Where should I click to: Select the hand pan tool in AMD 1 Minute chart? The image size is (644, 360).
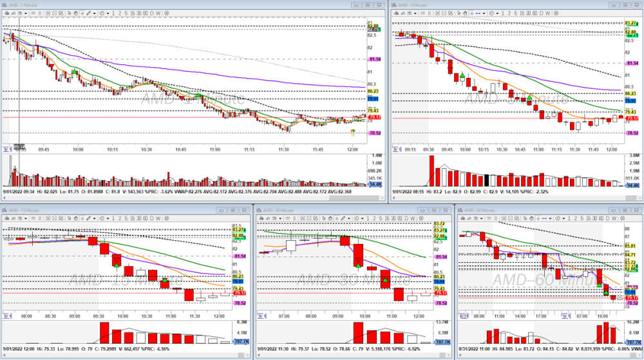click(75, 13)
